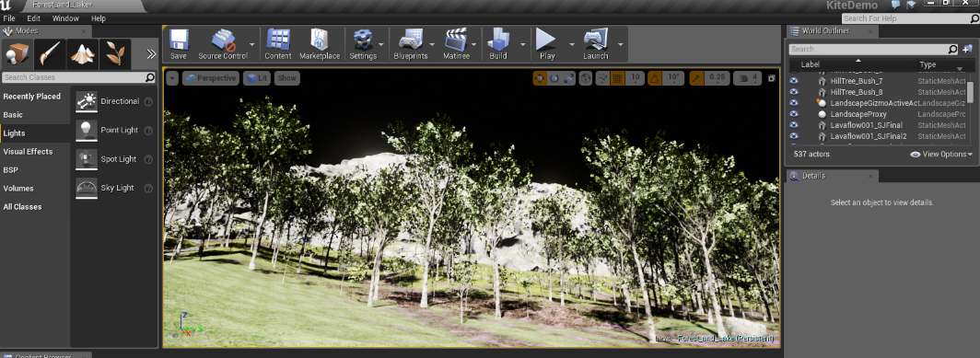Screen dimensions: 980x358
Task: Open Blueprints toolbar button
Action: 411,44
